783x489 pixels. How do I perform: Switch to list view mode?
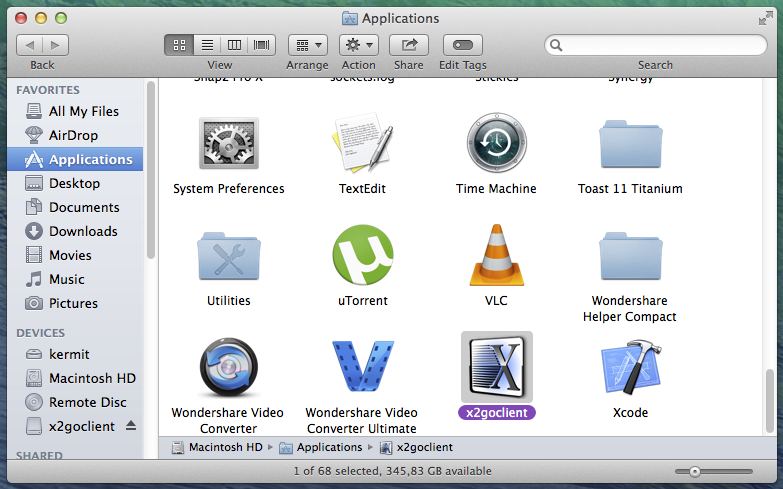coord(208,45)
